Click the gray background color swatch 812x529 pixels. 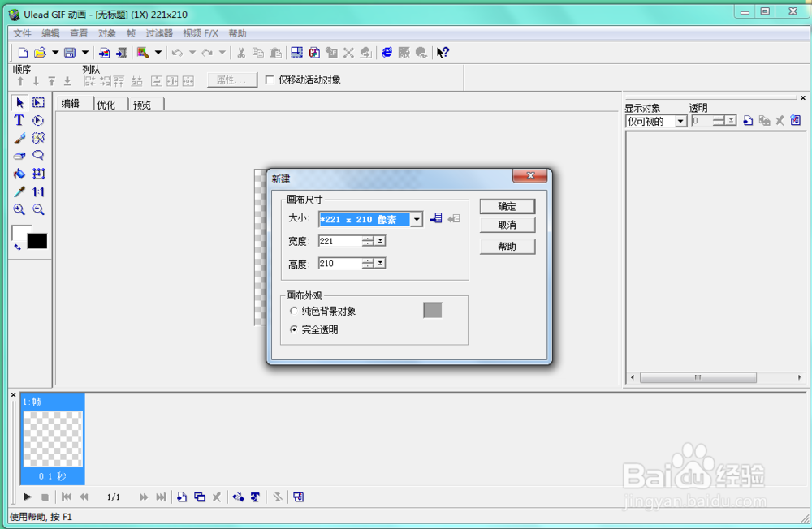point(433,311)
